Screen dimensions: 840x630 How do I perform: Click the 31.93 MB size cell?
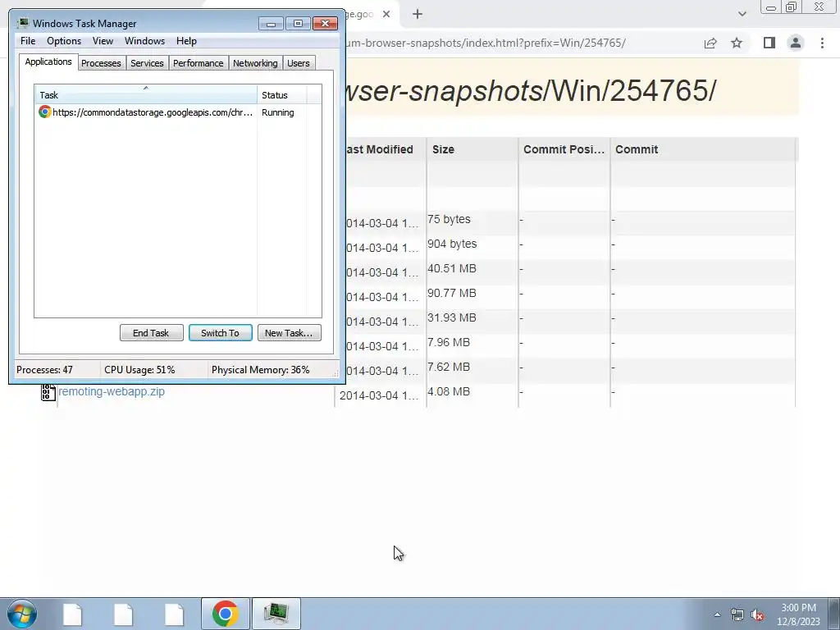click(452, 317)
